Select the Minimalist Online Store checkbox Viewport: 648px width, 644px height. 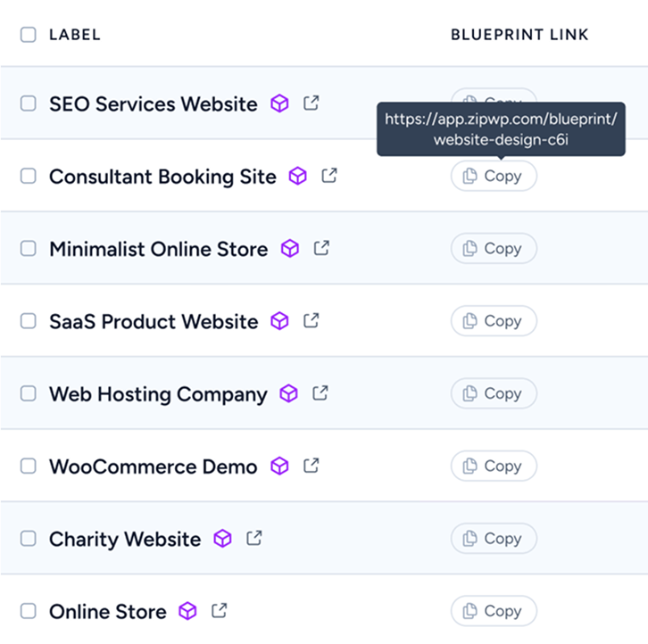29,249
